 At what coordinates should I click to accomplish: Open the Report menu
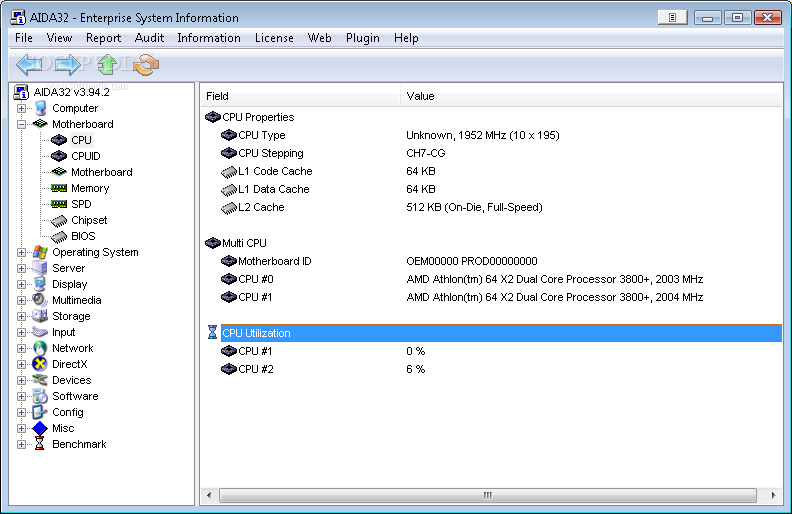pos(104,38)
